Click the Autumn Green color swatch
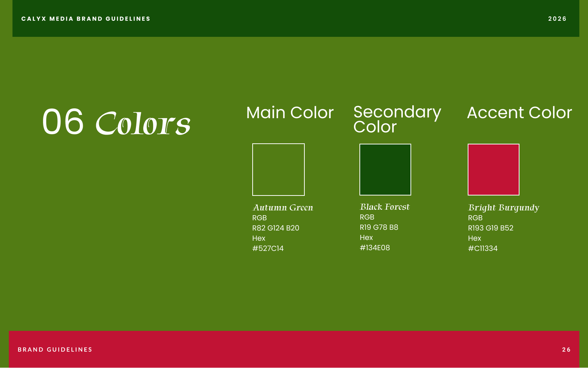The width and height of the screenshot is (588, 368). click(279, 170)
